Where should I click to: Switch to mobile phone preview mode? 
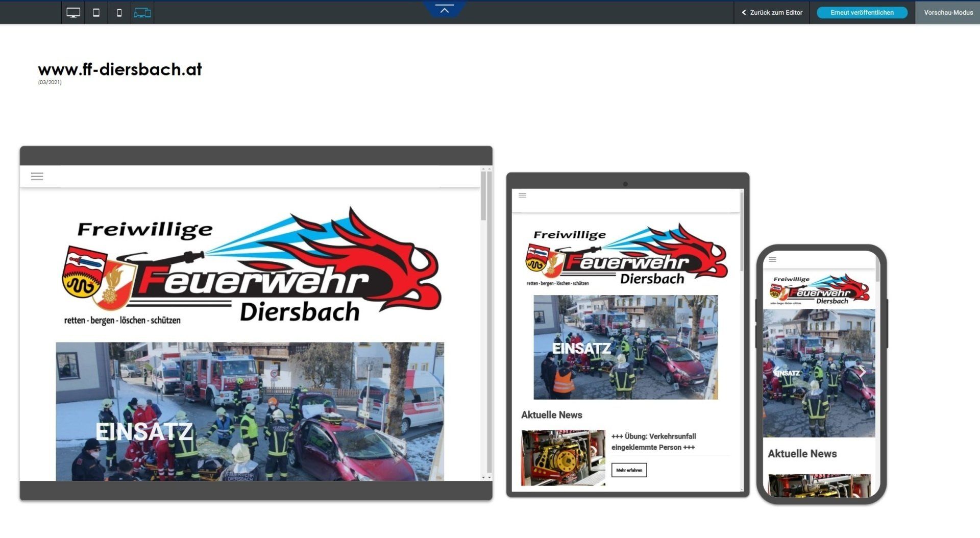119,13
